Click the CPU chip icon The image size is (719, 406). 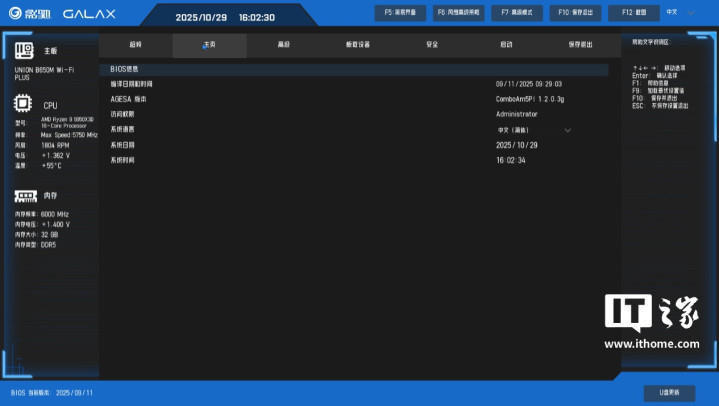23,104
